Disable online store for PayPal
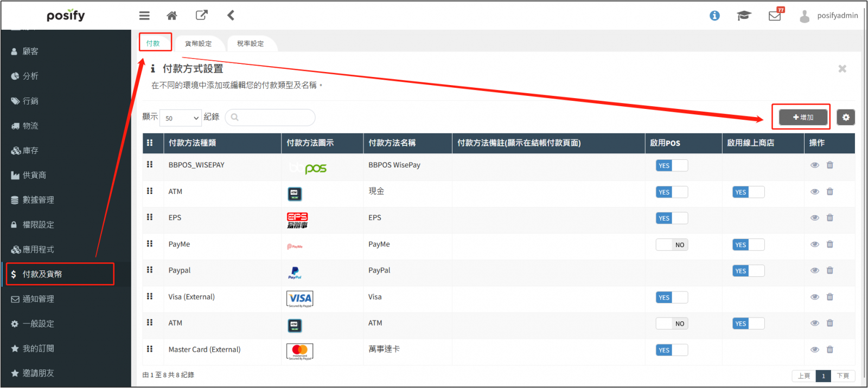The image size is (868, 388). click(748, 271)
